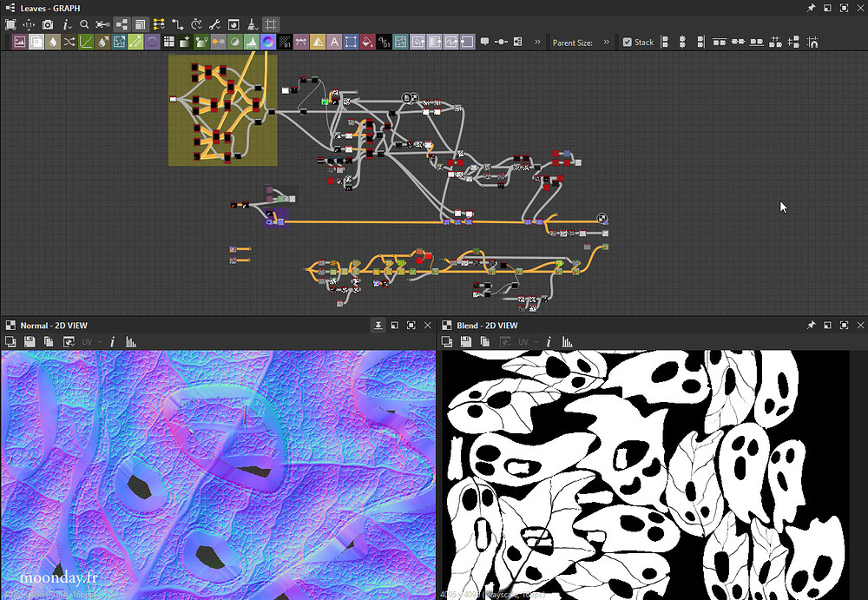Toggle pin on the Leaves graph panel
The image size is (868, 600).
coord(811,8)
